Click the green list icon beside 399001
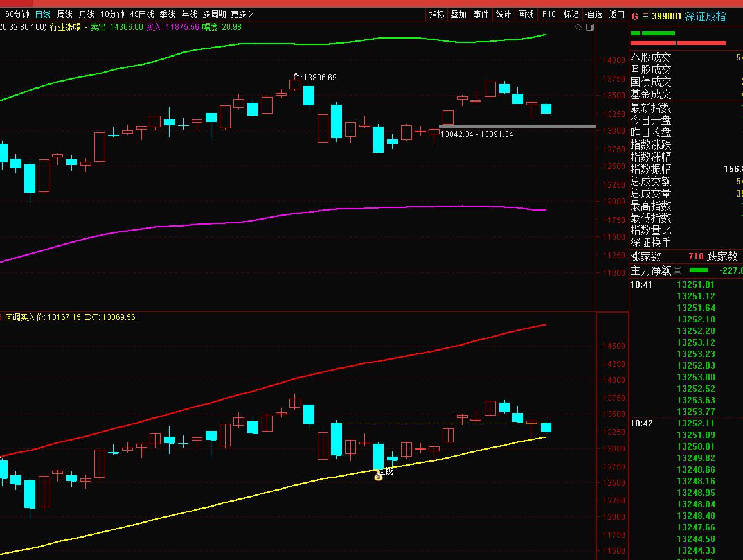The image size is (743, 560). click(645, 17)
